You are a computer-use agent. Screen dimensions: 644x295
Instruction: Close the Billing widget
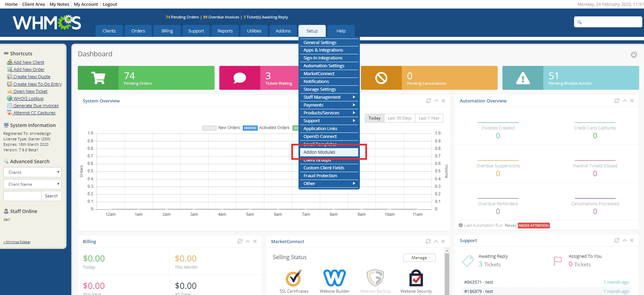(255, 241)
